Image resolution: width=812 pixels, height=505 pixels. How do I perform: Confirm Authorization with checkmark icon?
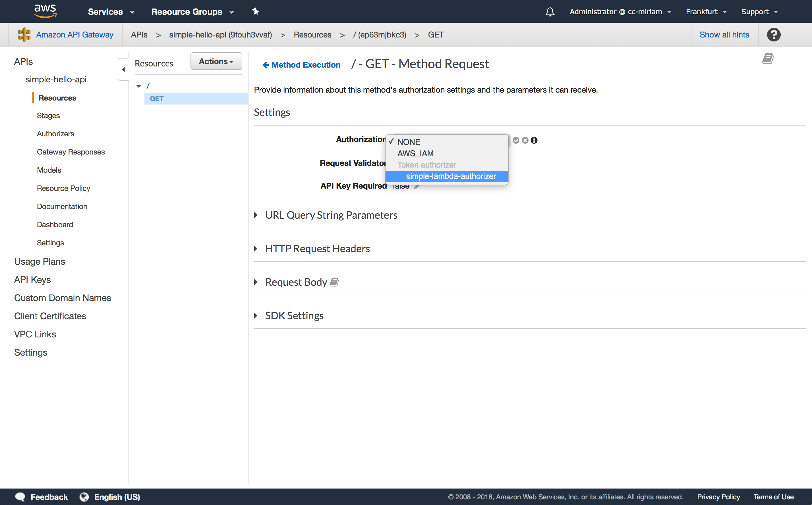pos(516,140)
